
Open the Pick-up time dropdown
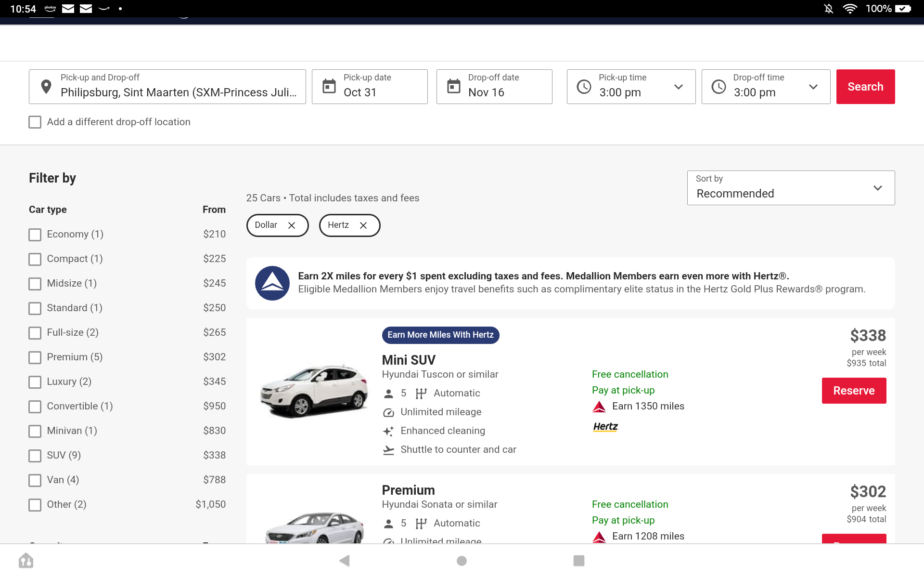(x=631, y=87)
